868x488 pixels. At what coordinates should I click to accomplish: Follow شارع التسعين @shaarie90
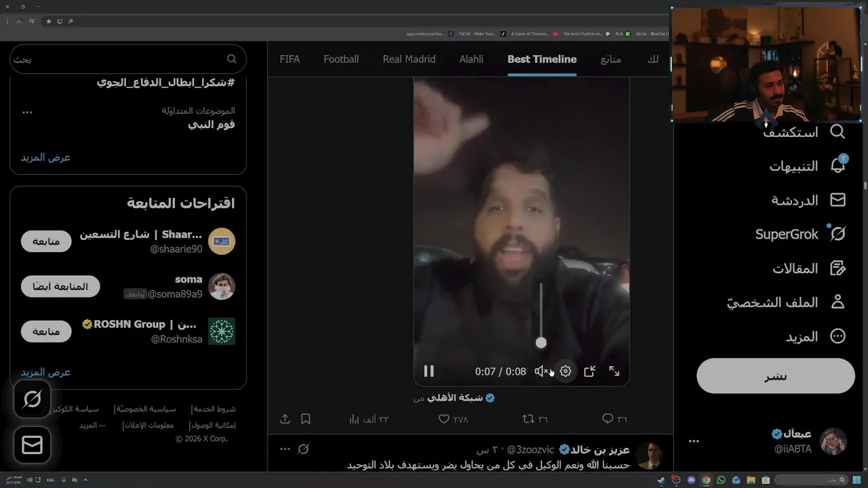tap(46, 241)
